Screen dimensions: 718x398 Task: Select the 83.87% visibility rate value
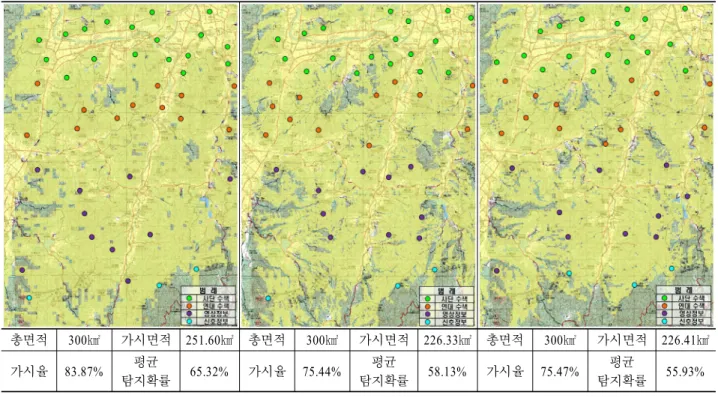click(x=84, y=371)
